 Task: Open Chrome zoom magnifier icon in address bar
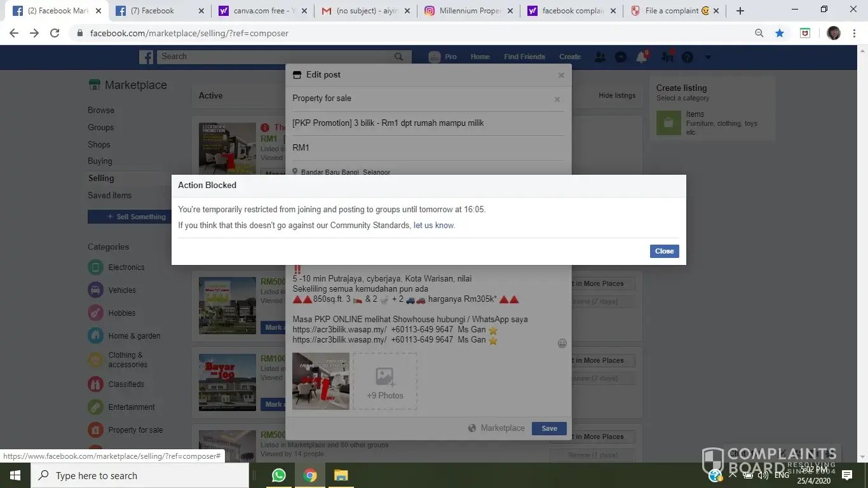759,33
